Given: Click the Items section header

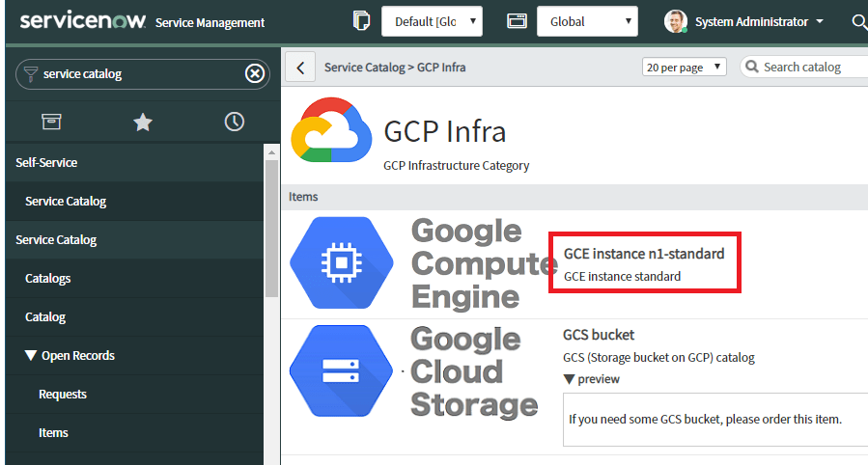Looking at the screenshot, I should (574, 197).
